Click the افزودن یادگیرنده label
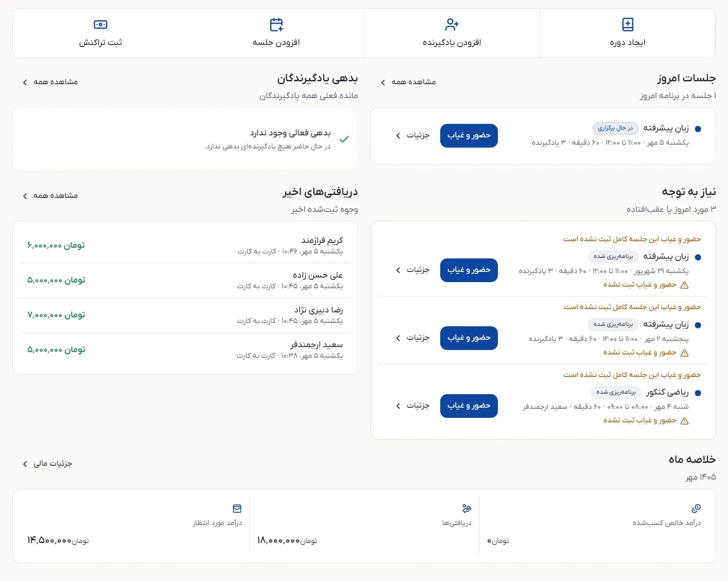Image resolution: width=728 pixels, height=581 pixels. 452,43
